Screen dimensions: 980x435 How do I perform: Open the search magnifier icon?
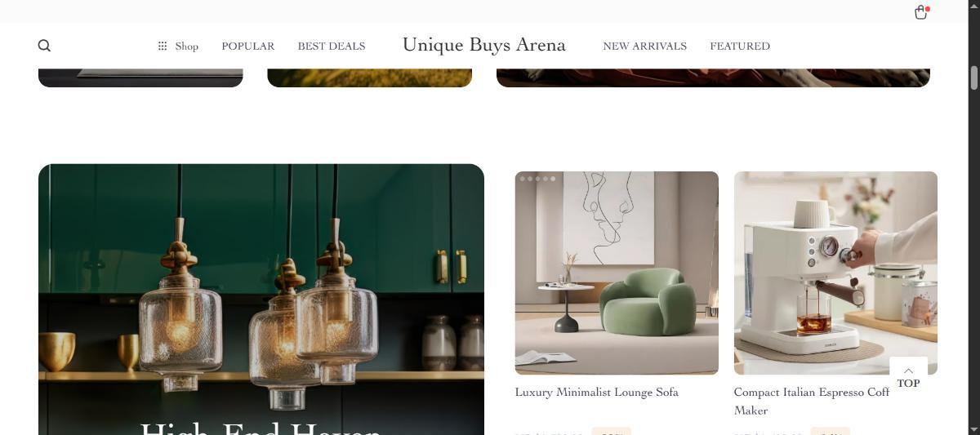(x=45, y=46)
